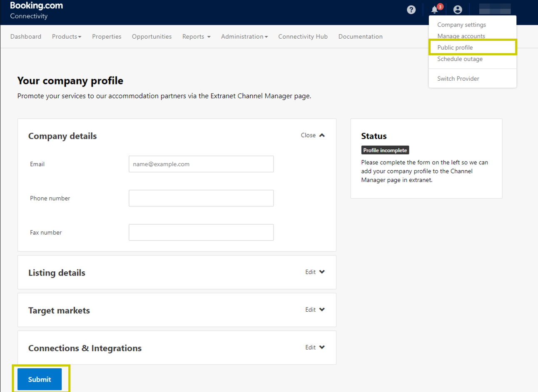
Task: Select Public profile from account menu
Action: [x=455, y=47]
